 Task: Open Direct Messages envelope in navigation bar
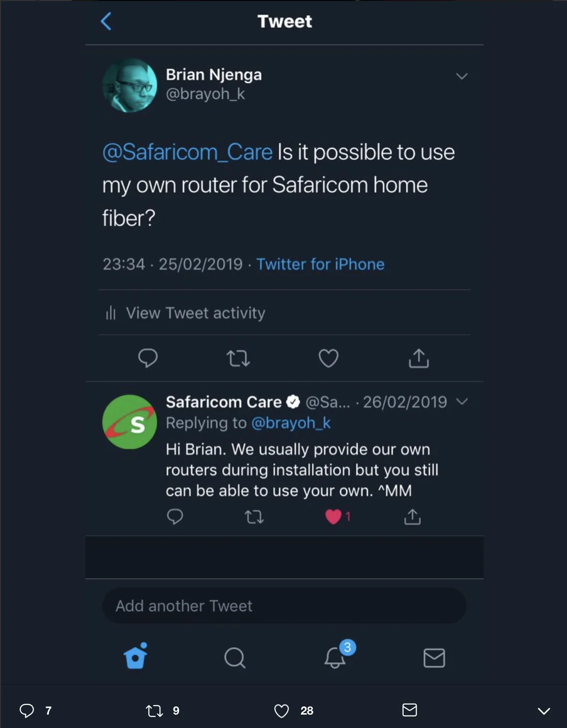point(434,658)
